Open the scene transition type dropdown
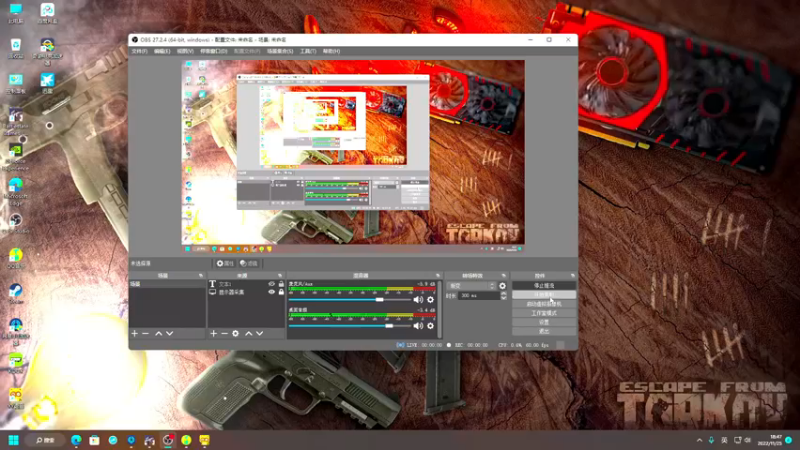800x450 pixels. tap(471, 286)
